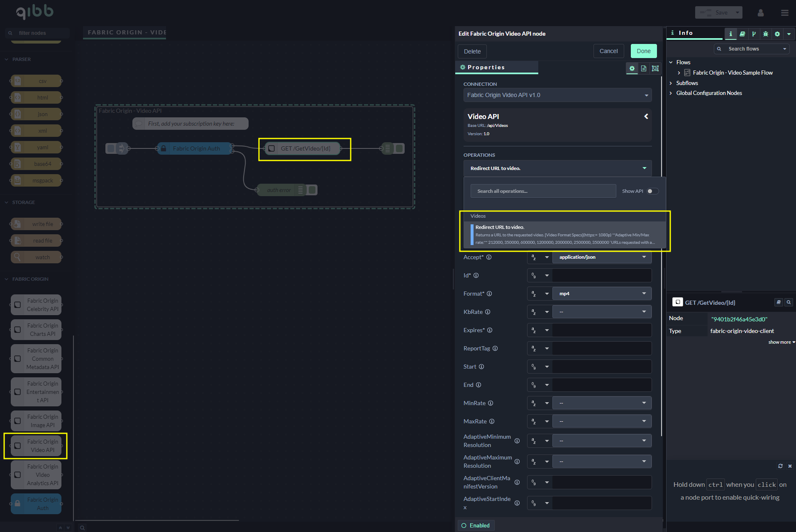Expand the Subflows tree item
This screenshot has width=796, height=532.
coord(671,83)
